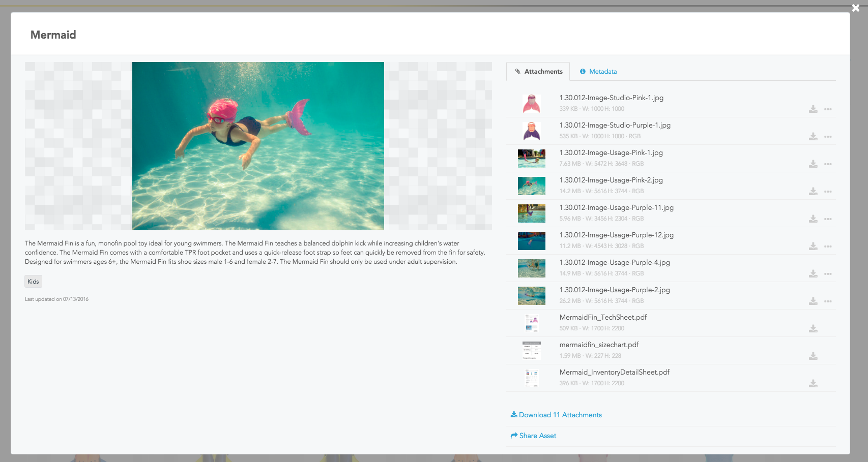Open the Image-Usage-Pink-2.jpg thumbnail
This screenshot has width=868, height=462.
tap(532, 186)
